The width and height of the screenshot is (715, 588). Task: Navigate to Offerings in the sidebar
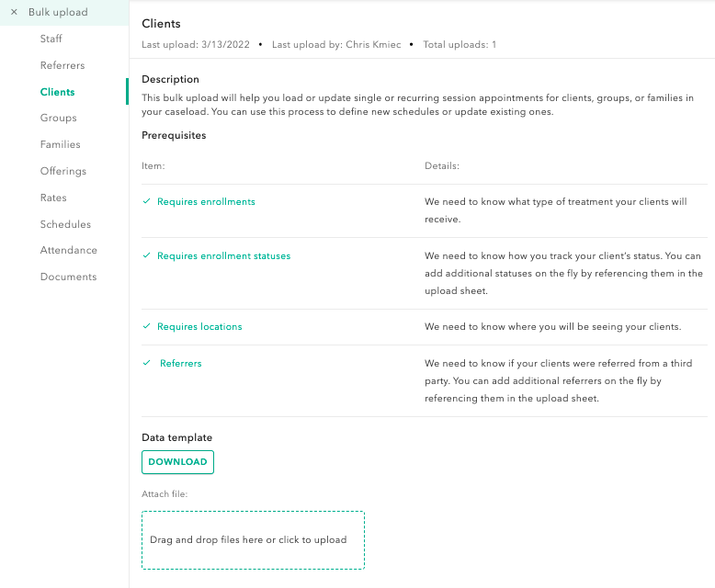[62, 171]
